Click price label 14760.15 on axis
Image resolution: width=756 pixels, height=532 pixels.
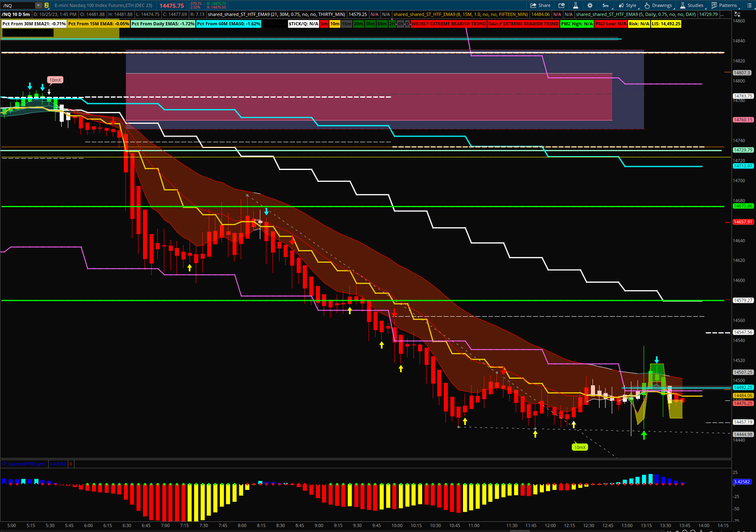[x=743, y=120]
